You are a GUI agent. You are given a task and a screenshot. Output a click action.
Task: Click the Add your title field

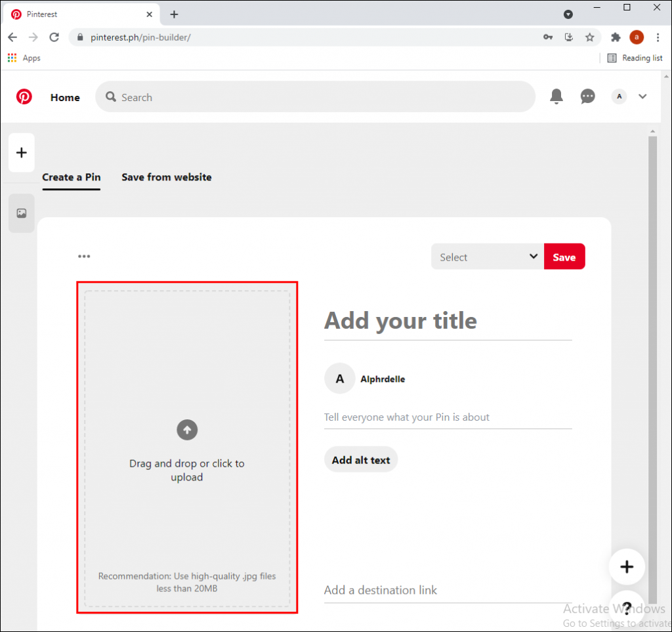point(400,321)
